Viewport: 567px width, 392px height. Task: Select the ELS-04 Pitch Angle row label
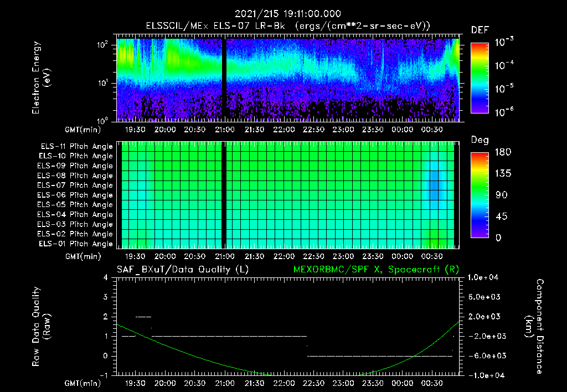[75, 214]
